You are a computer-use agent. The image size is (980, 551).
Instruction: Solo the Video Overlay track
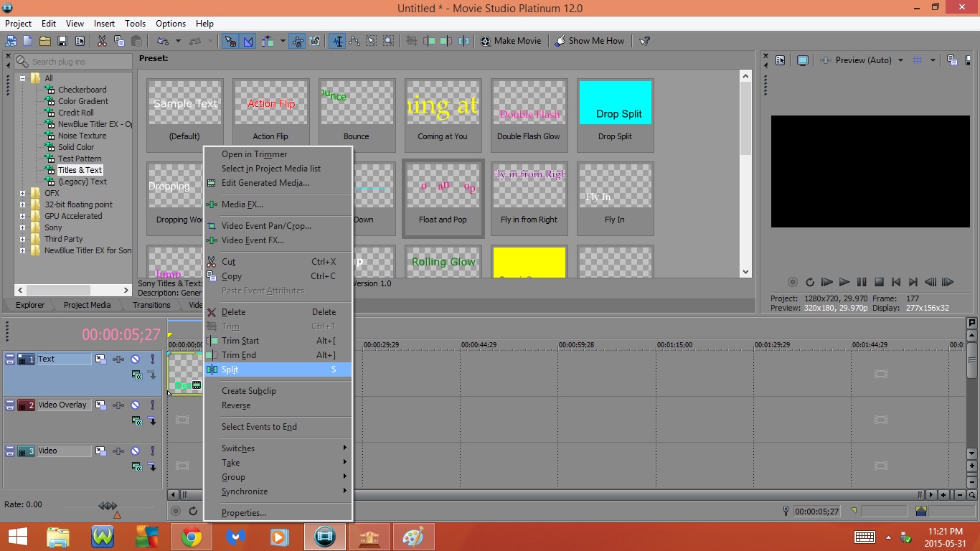pyautogui.click(x=152, y=405)
